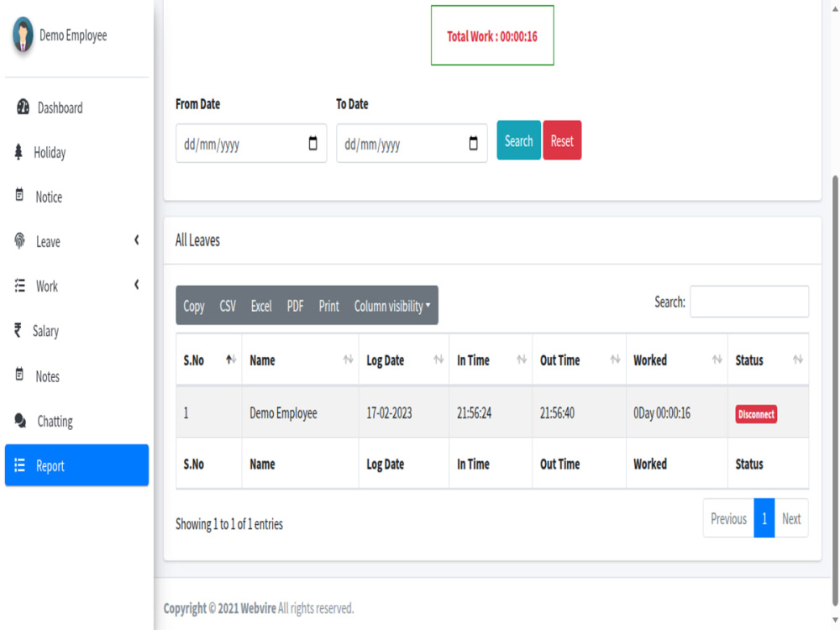This screenshot has width=840, height=630.
Task: Open the Notes menu item
Action: 76,376
